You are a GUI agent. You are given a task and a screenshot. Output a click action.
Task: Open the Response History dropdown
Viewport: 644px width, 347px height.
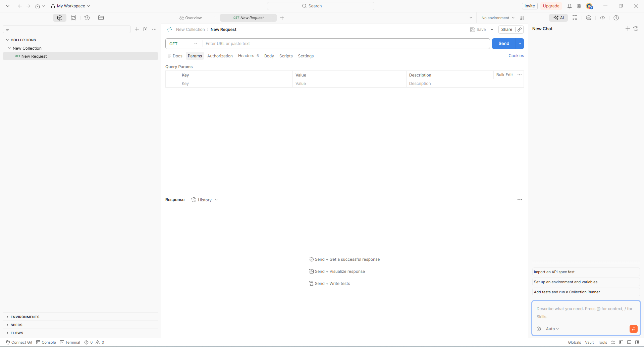[x=205, y=200]
